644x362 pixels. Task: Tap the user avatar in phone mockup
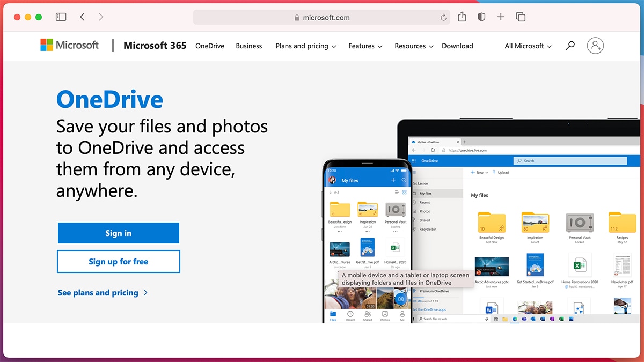(x=332, y=180)
